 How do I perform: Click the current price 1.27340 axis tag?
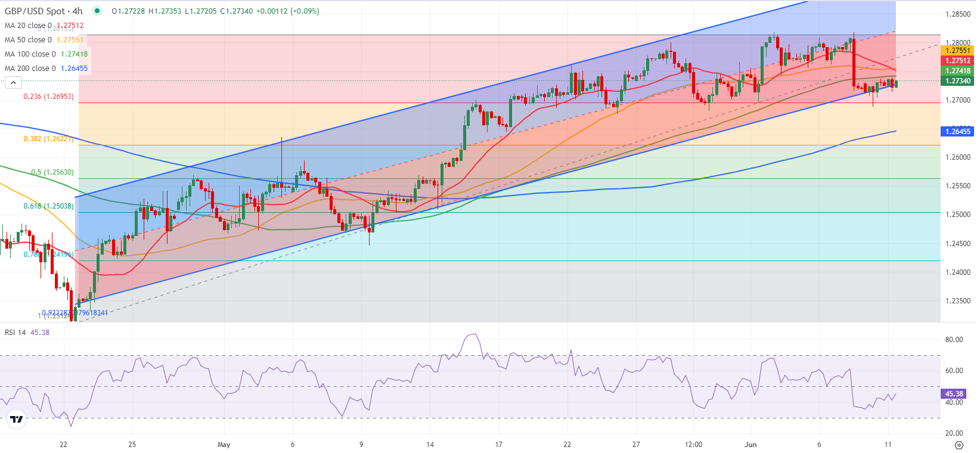957,81
